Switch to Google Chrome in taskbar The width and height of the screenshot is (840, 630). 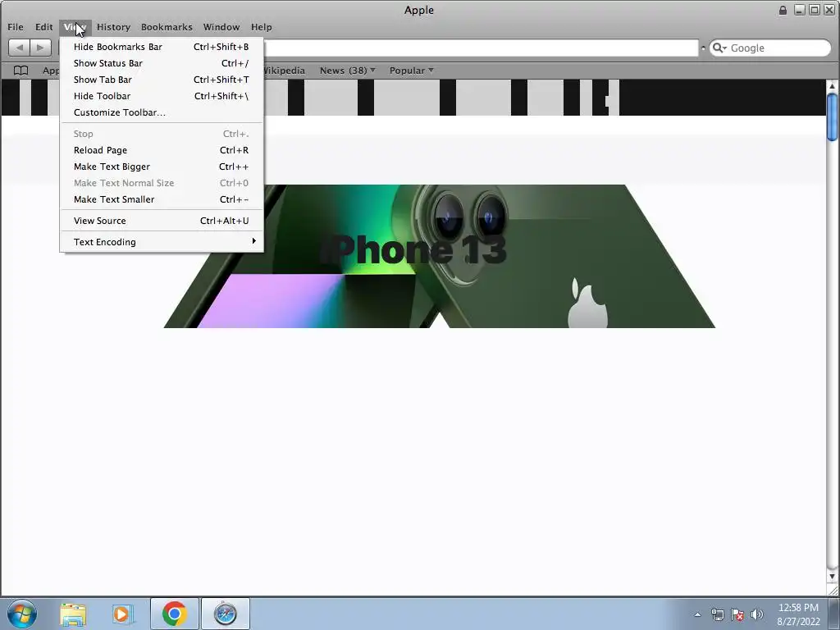175,614
